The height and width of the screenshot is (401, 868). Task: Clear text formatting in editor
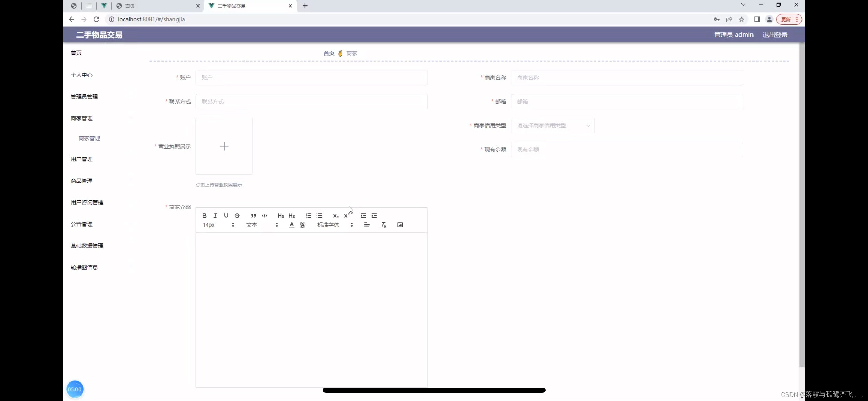(x=384, y=225)
